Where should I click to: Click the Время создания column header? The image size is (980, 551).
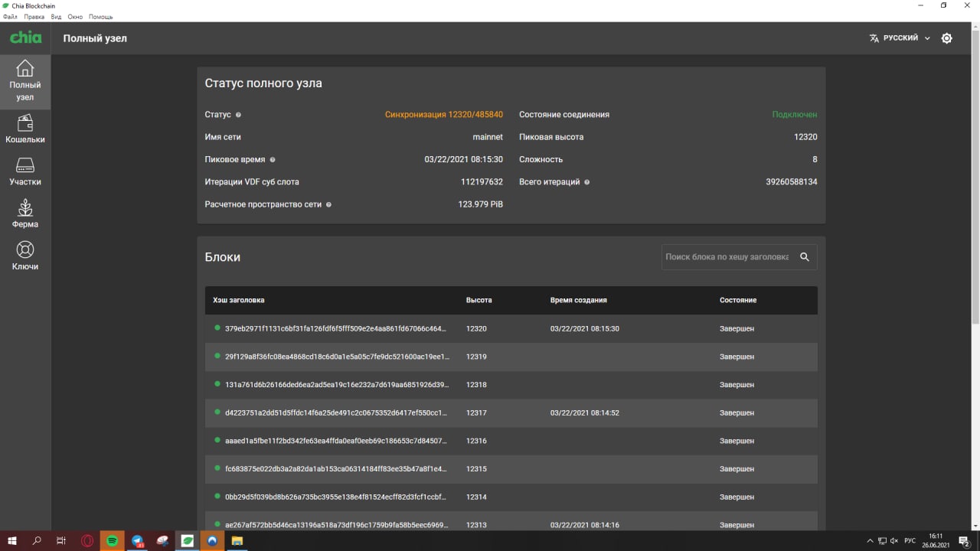579,300
